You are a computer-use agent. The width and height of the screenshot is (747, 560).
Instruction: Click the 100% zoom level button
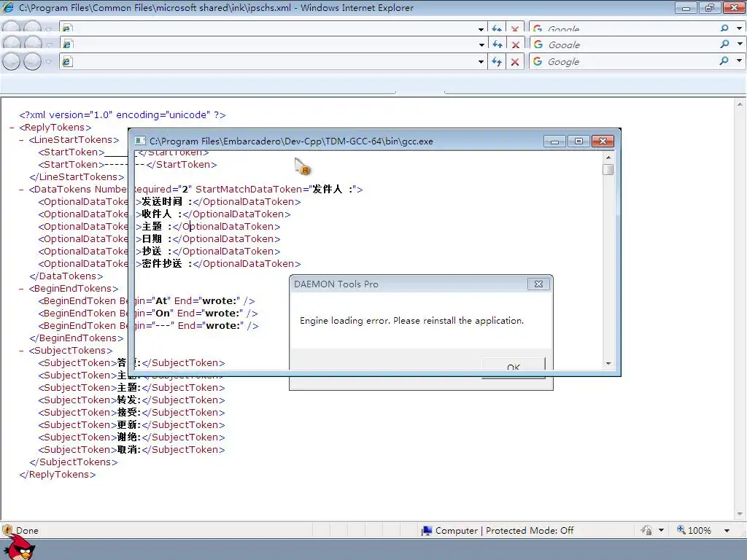coord(694,531)
